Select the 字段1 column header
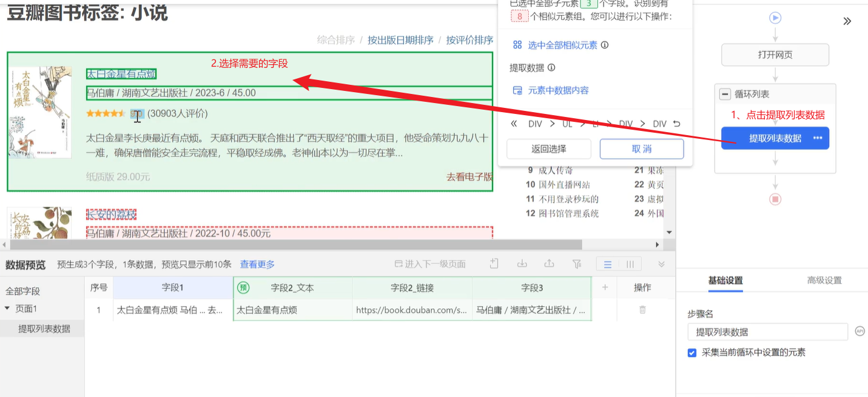The width and height of the screenshot is (868, 397). coord(173,288)
